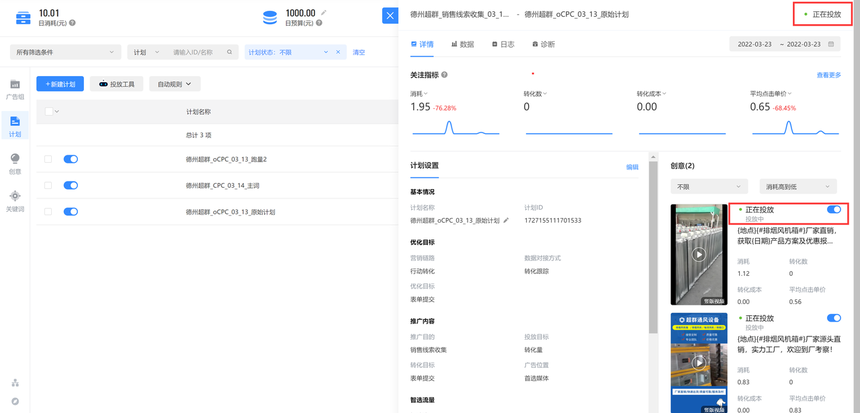Toggle off plan 德州超群_oCPC_03_13_跑量2
Viewport: 860px width, 413px height.
point(71,159)
